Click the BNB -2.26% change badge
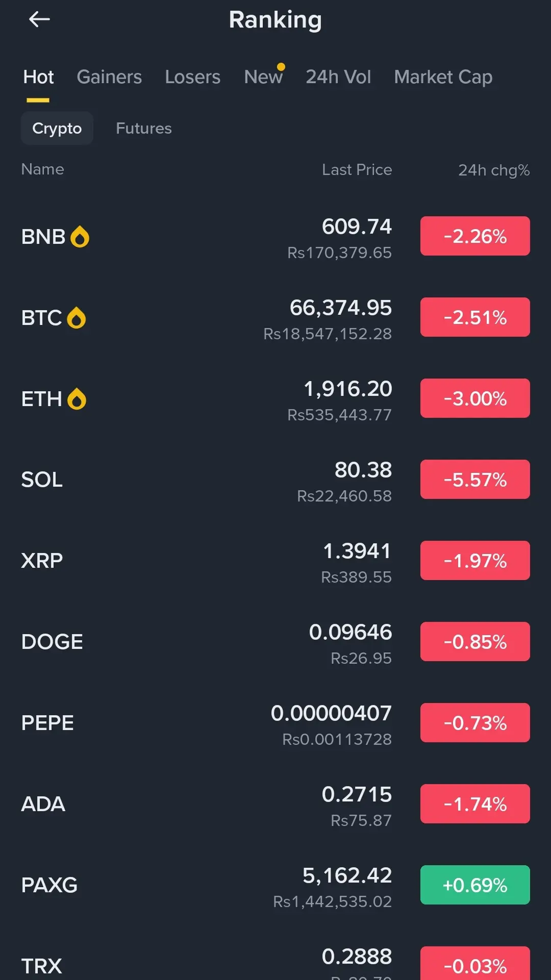 click(475, 236)
